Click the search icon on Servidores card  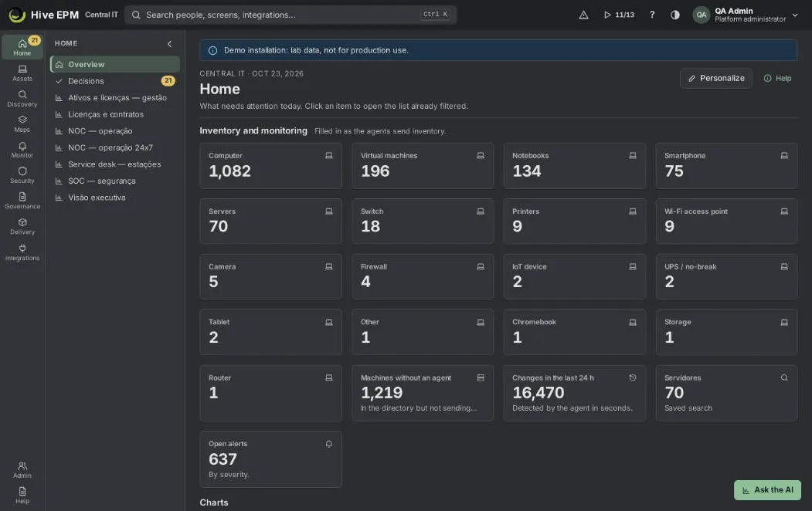click(x=784, y=377)
